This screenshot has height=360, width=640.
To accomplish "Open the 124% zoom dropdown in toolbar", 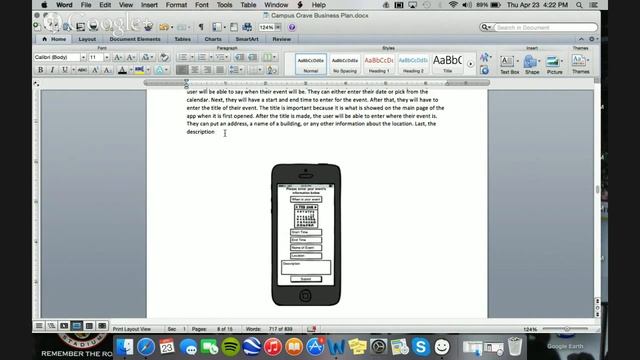I will [x=278, y=27].
